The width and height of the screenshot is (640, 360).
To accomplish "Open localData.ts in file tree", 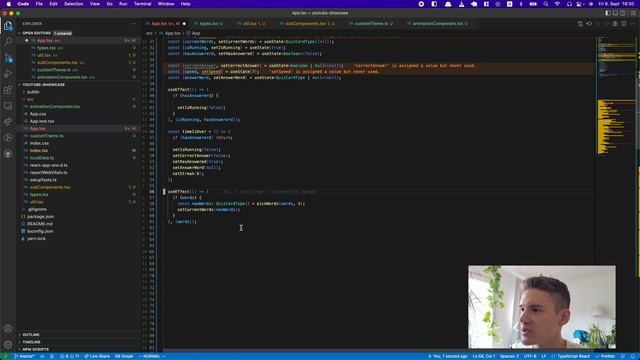I will pyautogui.click(x=41, y=158).
